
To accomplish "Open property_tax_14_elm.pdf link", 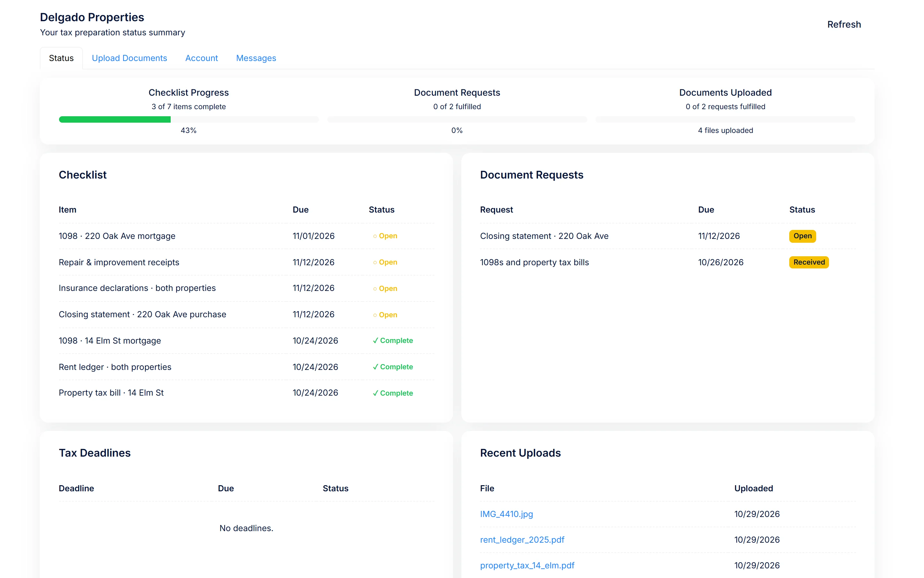I will [x=527, y=565].
